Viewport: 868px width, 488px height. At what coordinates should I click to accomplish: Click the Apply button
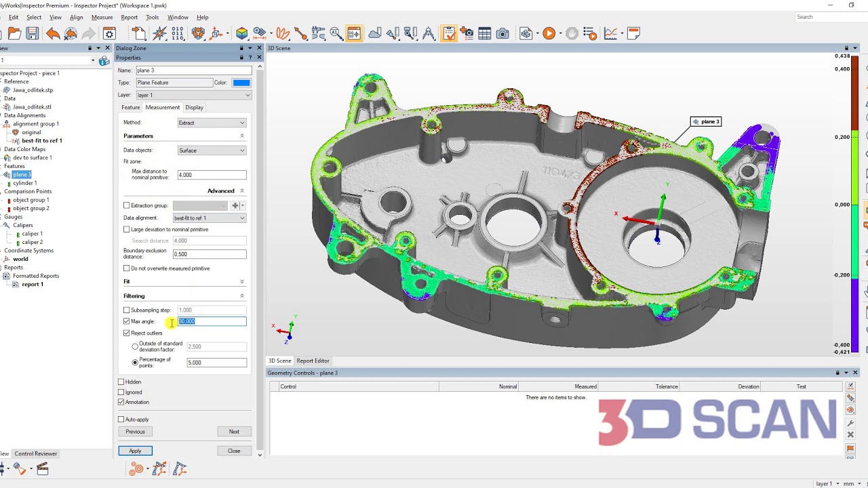135,450
